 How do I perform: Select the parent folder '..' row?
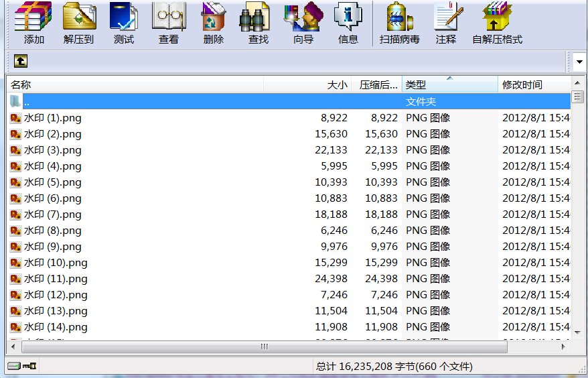(x=289, y=101)
